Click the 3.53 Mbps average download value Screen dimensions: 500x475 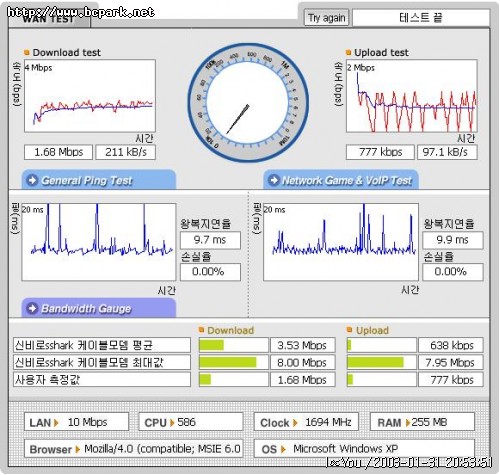[x=303, y=345]
